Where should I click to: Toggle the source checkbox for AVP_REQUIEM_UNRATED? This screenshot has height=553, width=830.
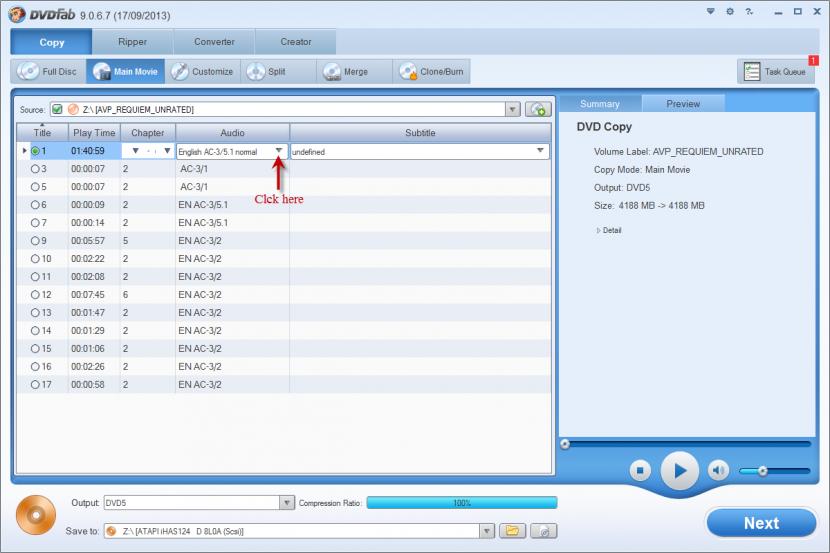point(57,110)
